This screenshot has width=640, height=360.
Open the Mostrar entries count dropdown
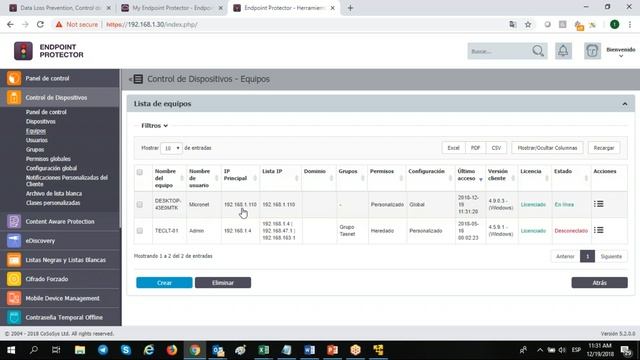(x=171, y=148)
